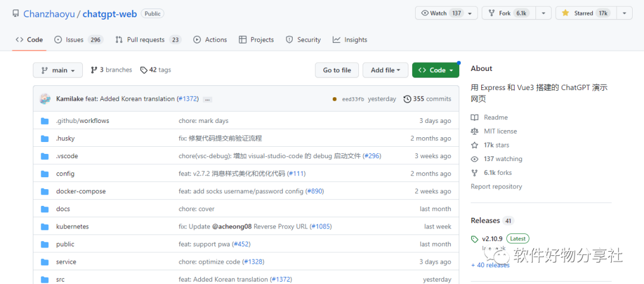Open the Insights tab
Viewport: 644px width, 284px height.
click(x=351, y=40)
